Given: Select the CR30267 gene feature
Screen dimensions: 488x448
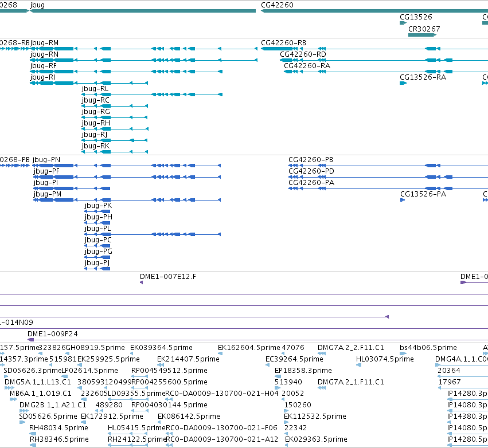Looking at the screenshot, I should tap(422, 35).
